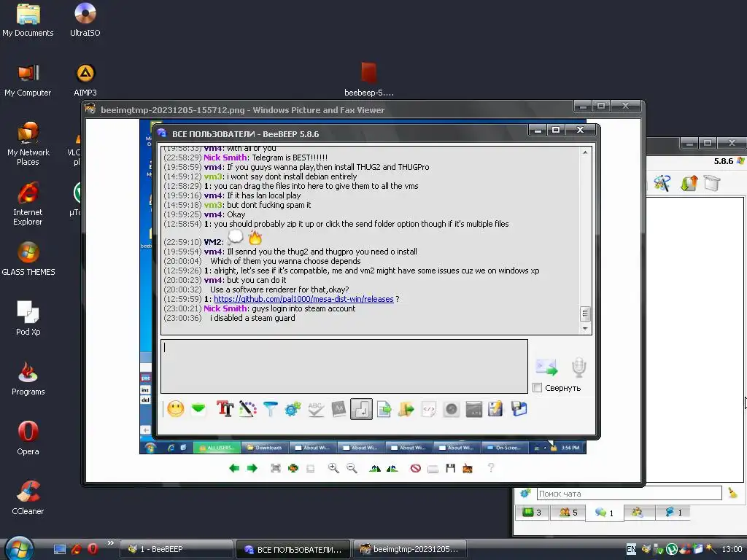Click the Поиск чата search field
This screenshot has height=560, width=747.
[630, 494]
